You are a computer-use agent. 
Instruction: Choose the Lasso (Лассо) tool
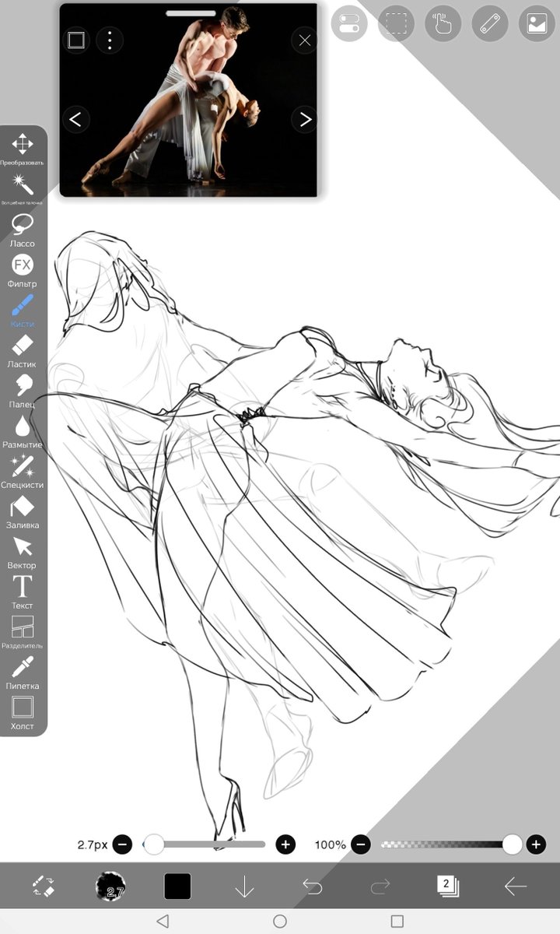(x=23, y=229)
